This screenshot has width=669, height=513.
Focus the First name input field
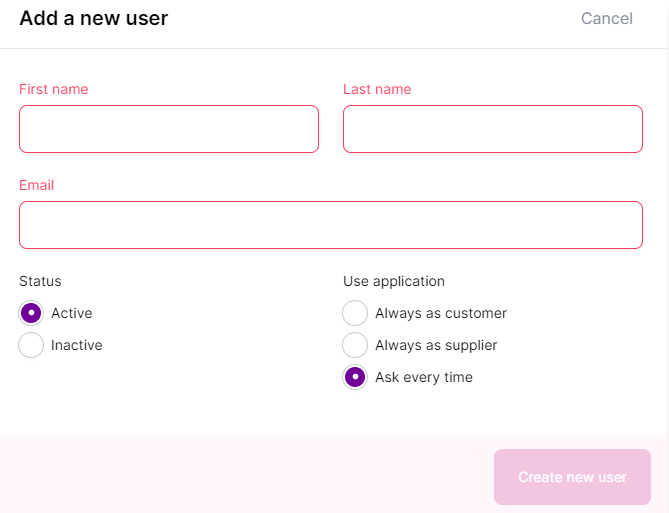point(168,129)
